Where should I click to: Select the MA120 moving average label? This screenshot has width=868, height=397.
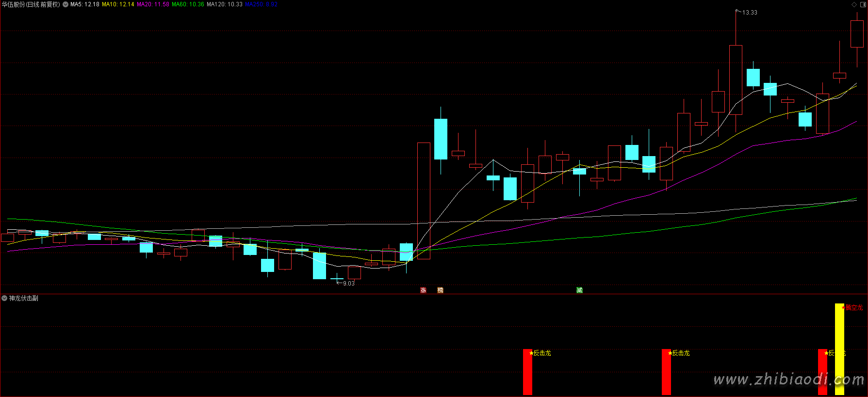click(x=224, y=4)
